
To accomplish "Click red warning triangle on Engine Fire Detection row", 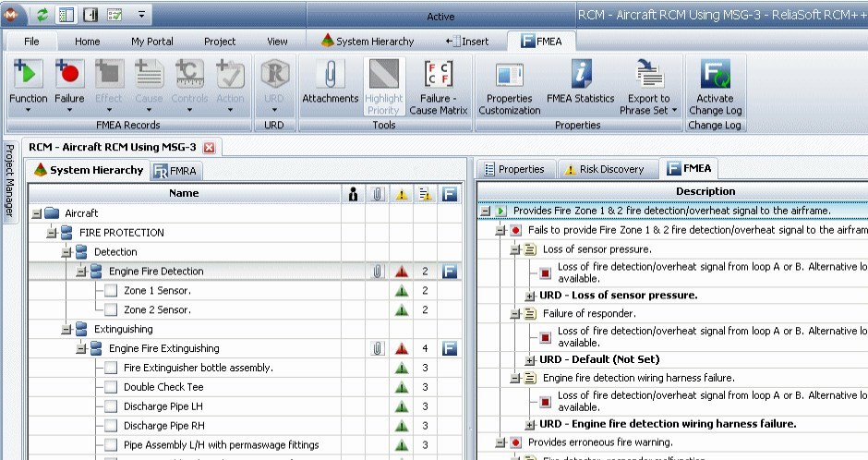I will (402, 272).
